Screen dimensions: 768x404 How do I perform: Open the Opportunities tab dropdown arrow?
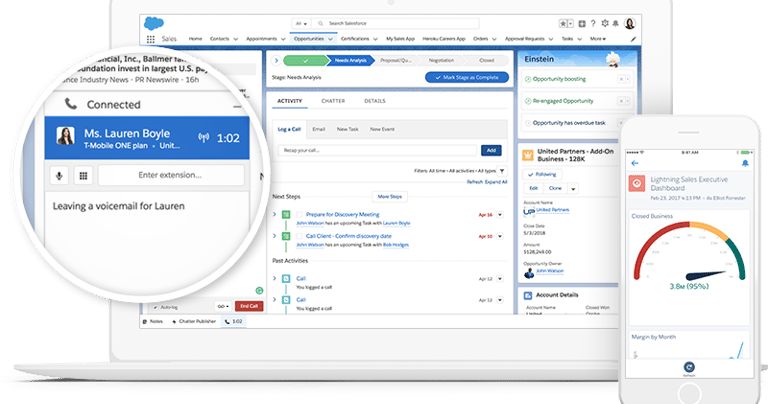tap(331, 39)
